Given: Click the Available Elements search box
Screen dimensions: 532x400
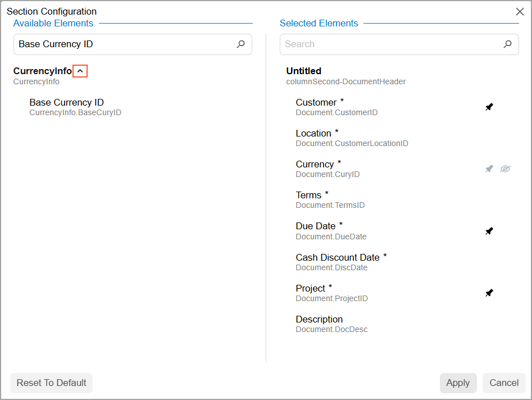Looking at the screenshot, I should coord(124,44).
